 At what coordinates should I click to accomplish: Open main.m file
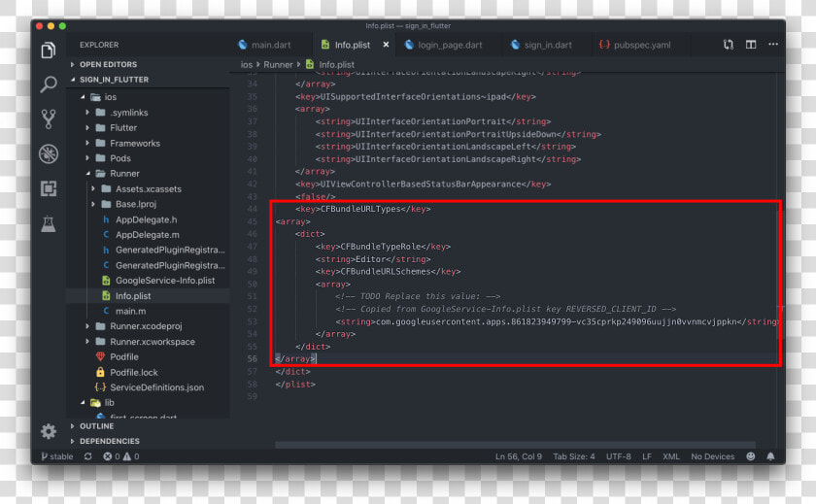pyautogui.click(x=130, y=311)
